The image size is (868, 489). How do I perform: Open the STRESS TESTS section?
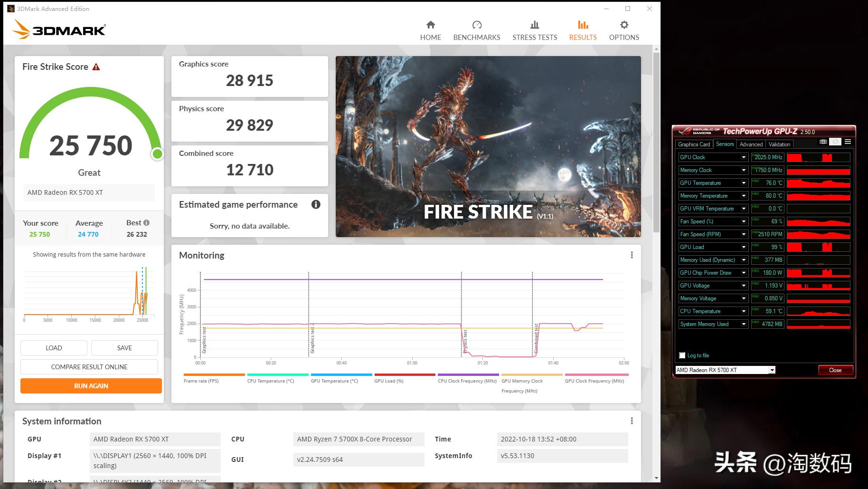tap(534, 30)
